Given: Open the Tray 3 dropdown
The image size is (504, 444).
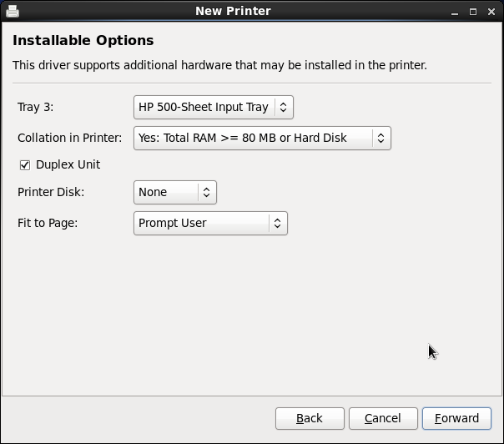Looking at the screenshot, I should pos(214,107).
